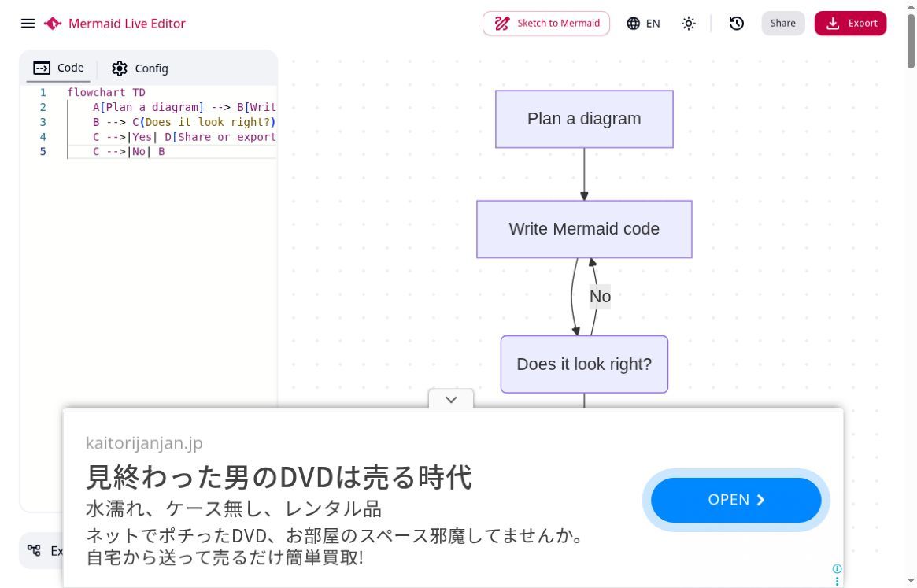Toggle light/dark theme sun icon
This screenshot has width=917, height=588.
(x=688, y=24)
